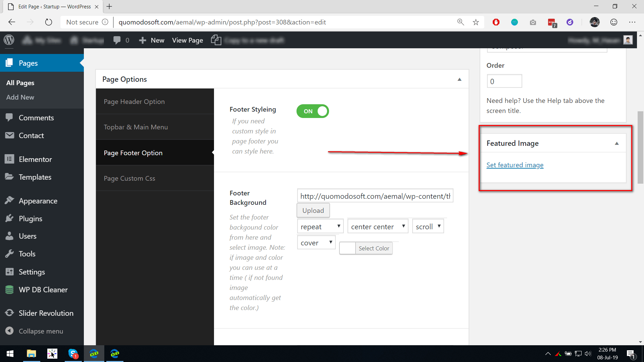Click the Footer Background URL field
The image size is (644, 362).
coord(375,196)
